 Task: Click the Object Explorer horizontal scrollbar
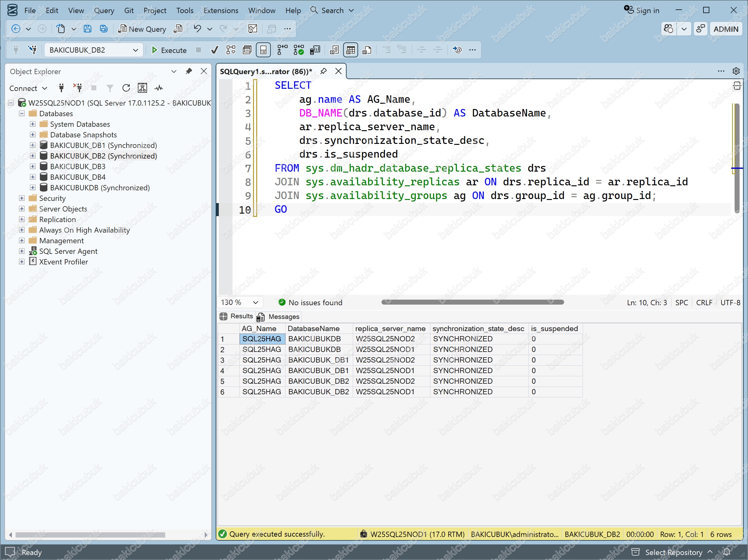[90, 535]
